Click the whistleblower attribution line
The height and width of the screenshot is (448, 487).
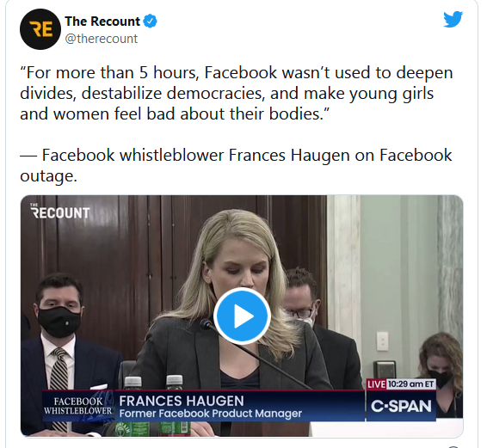[x=236, y=165]
